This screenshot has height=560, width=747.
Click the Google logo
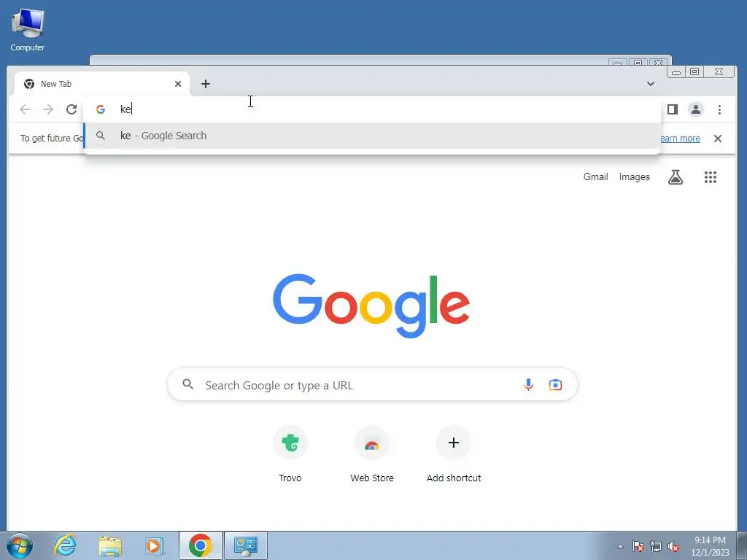[371, 306]
